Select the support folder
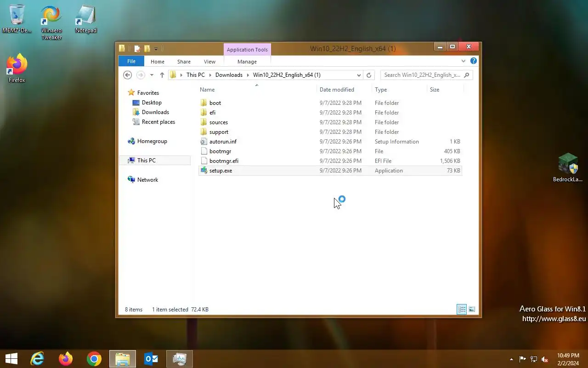588x368 pixels. point(330,132)
